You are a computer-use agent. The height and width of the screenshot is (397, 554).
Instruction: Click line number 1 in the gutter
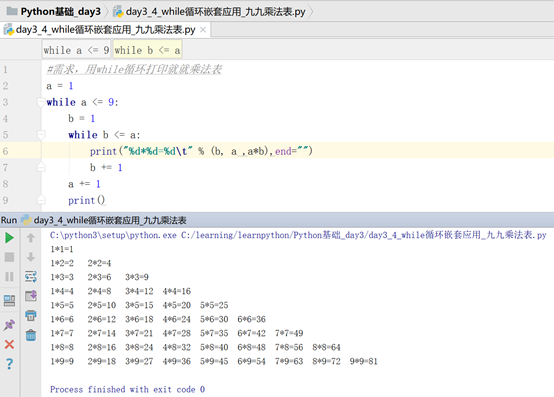point(5,70)
